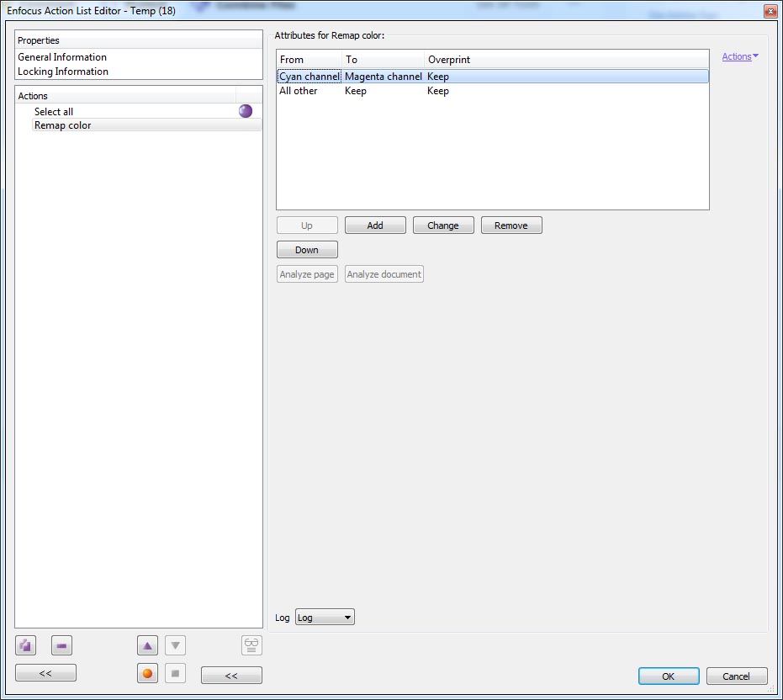Click the Add button

coord(375,225)
